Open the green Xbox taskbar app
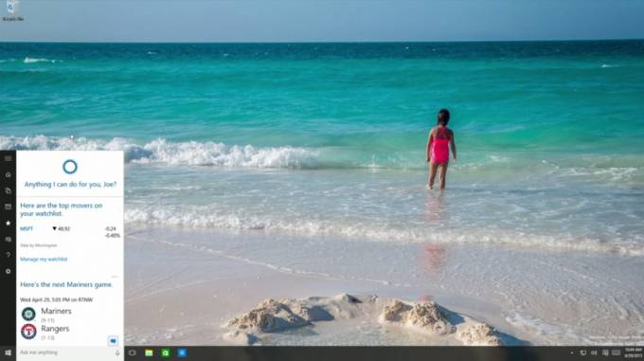This screenshot has width=644, height=361. tap(165, 352)
